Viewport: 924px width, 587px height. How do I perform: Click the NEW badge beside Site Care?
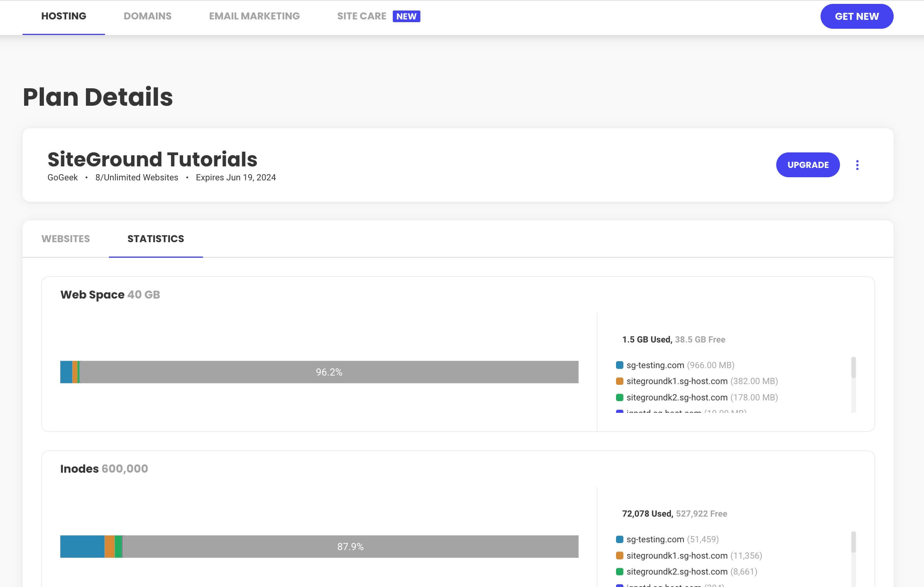pyautogui.click(x=406, y=16)
